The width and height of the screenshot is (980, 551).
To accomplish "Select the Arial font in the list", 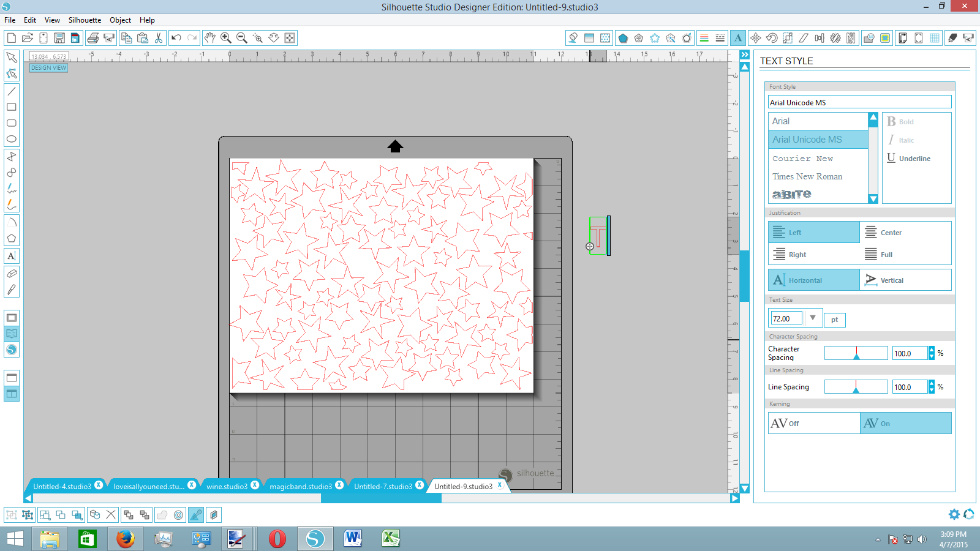I will click(x=818, y=121).
